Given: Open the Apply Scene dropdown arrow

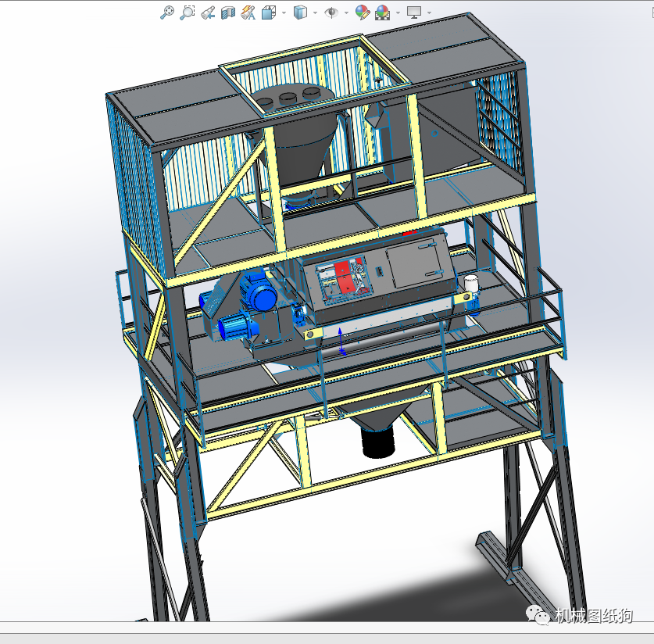Looking at the screenshot, I should pyautogui.click(x=398, y=13).
